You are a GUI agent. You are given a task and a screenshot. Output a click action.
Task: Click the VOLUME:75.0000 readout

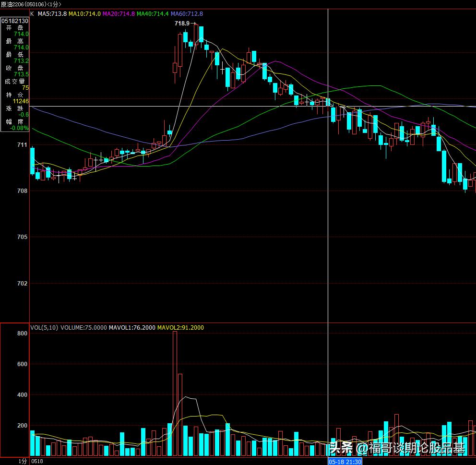click(84, 328)
